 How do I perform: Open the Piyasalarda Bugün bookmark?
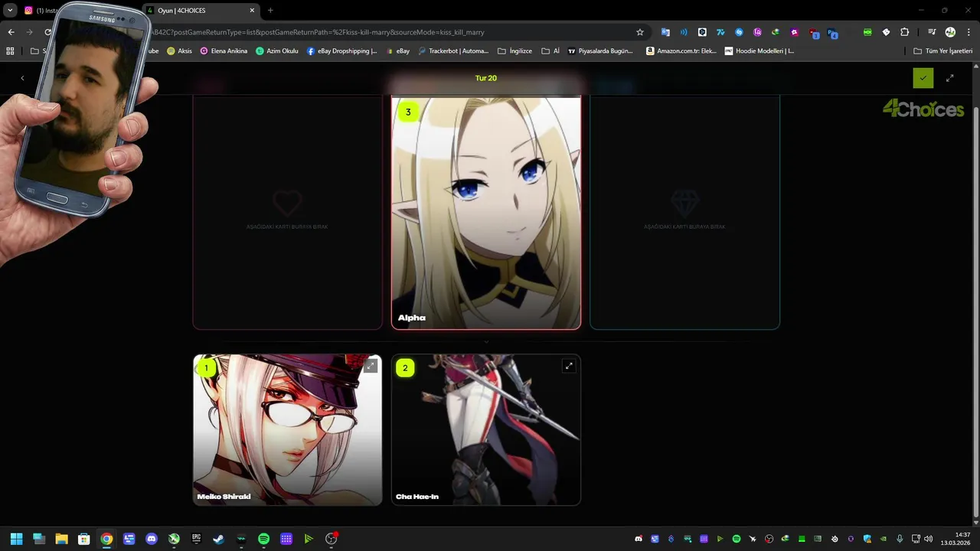[600, 51]
